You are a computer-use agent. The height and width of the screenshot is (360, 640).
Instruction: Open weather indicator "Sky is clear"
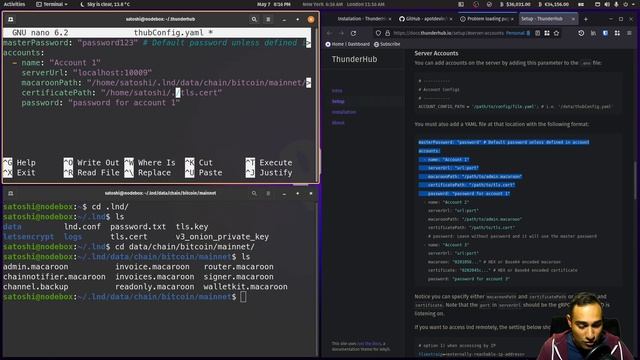coord(105,4)
